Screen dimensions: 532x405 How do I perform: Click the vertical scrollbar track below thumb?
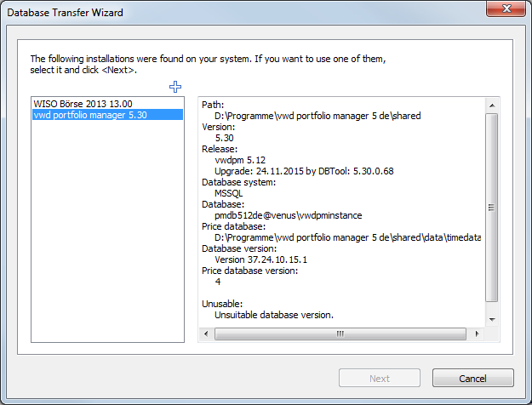click(x=491, y=311)
